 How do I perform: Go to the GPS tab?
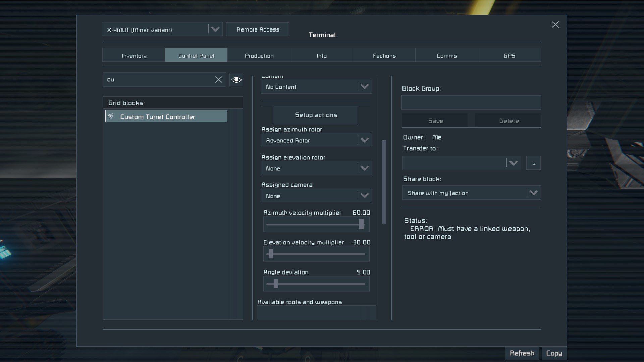click(x=509, y=56)
